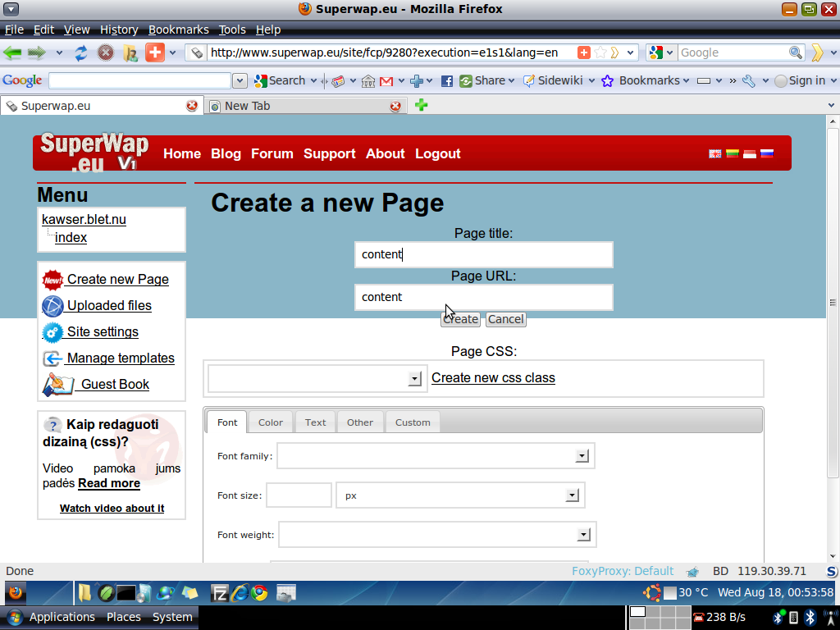Click the Create button

pyautogui.click(x=460, y=319)
